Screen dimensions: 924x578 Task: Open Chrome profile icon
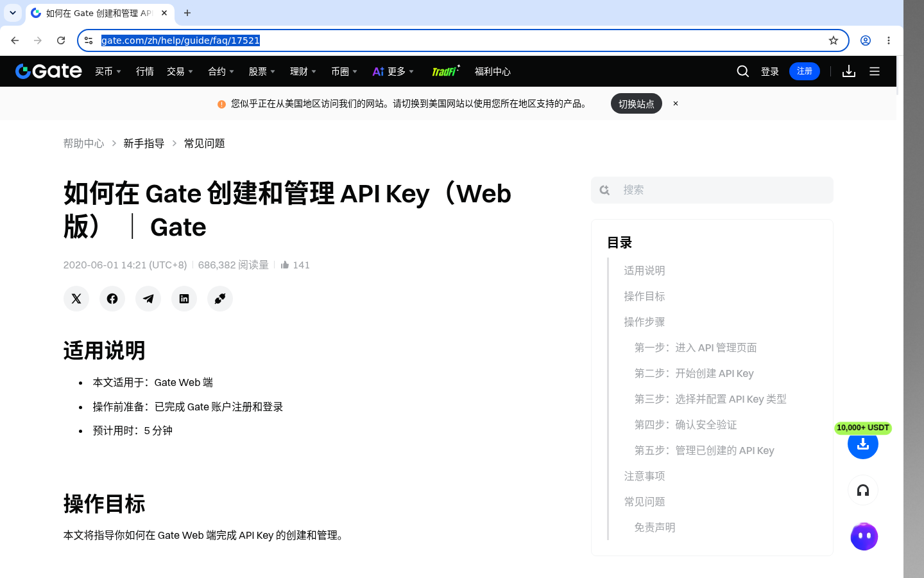pyautogui.click(x=866, y=40)
